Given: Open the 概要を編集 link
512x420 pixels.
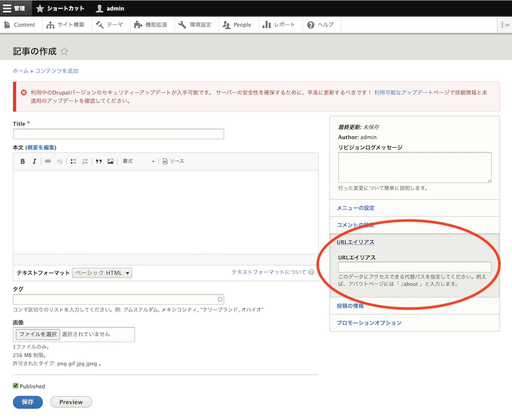Looking at the screenshot, I should pos(41,148).
